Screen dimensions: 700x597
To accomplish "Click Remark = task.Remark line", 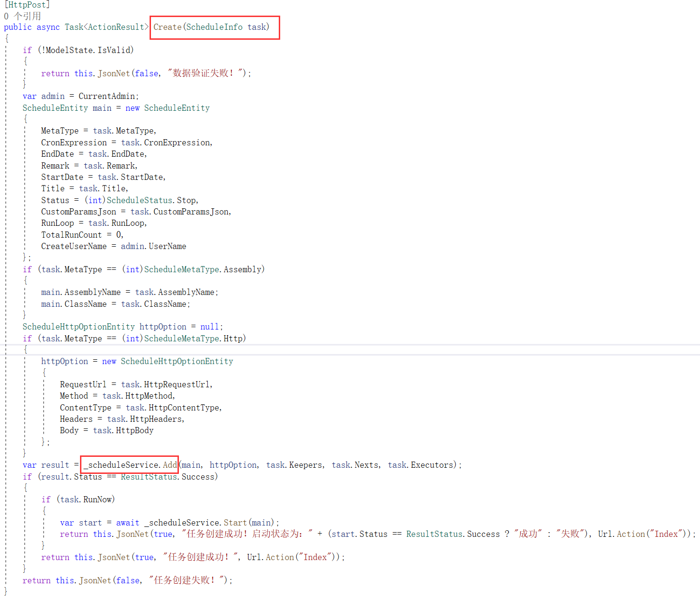I will [x=89, y=166].
